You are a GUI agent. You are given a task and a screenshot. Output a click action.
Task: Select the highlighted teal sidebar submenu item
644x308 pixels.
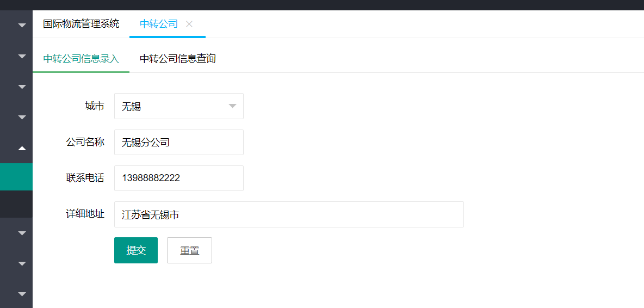16,177
